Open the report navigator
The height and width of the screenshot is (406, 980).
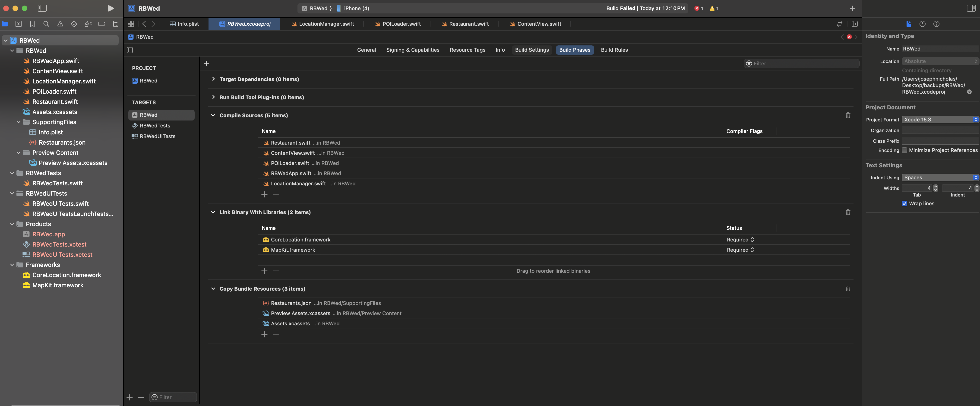pyautogui.click(x=116, y=24)
